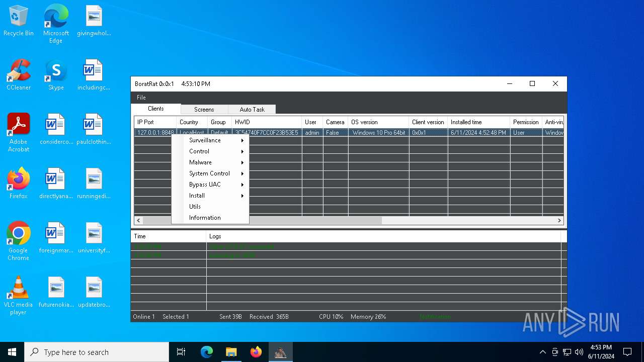Sort by the Installed time column header
Viewport: 644px width, 362px height.
click(x=479, y=122)
